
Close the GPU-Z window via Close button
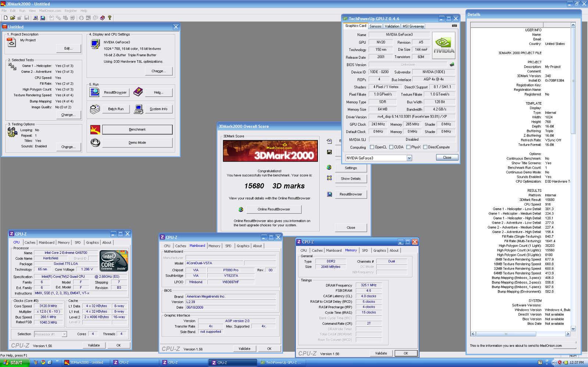[x=447, y=157]
